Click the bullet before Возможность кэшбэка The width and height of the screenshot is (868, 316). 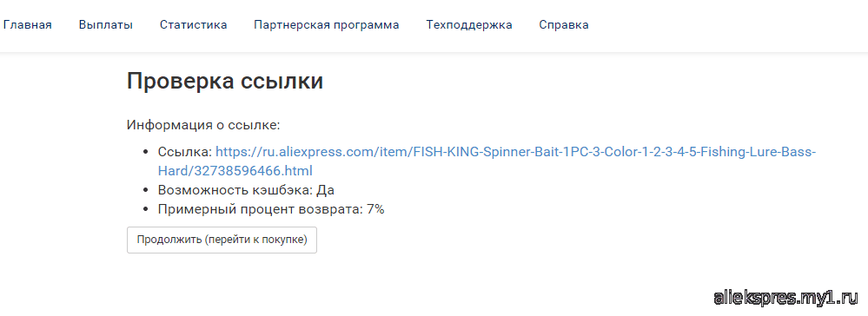(146, 190)
